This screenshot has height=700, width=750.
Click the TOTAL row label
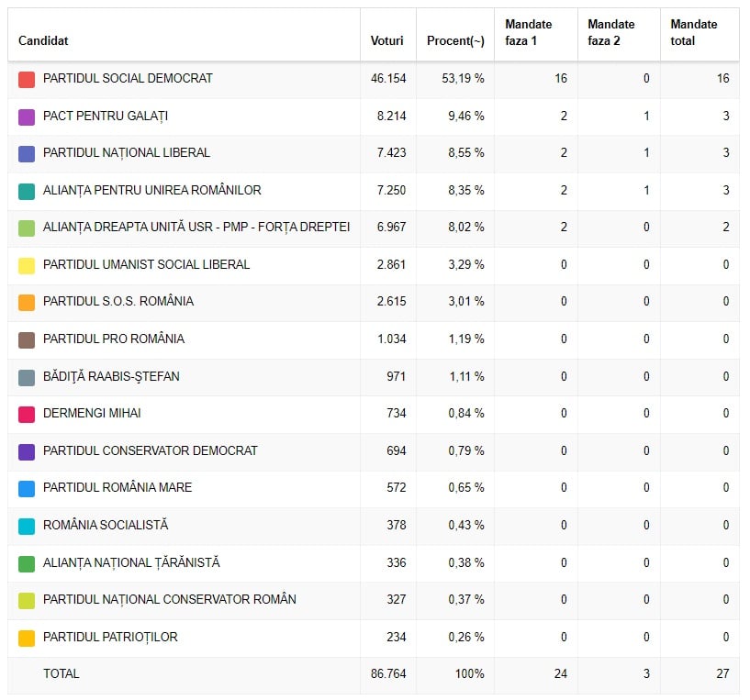(62, 673)
